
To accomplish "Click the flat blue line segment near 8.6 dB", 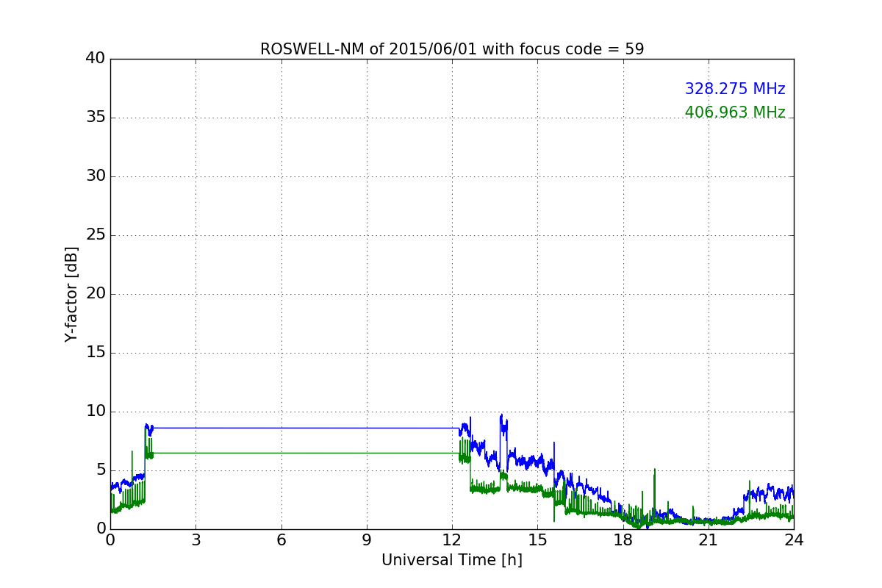I will pyautogui.click(x=306, y=428).
